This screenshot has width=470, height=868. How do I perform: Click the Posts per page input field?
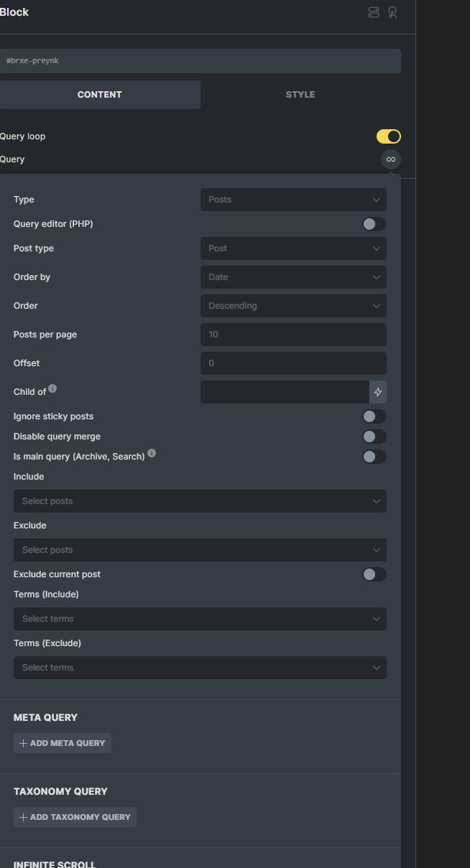[293, 335]
